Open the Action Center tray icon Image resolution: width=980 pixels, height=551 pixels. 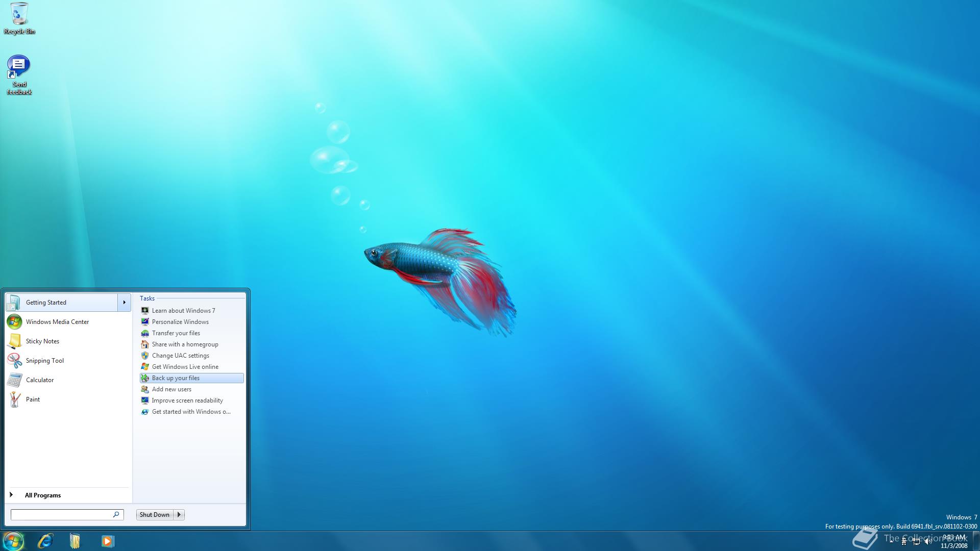click(x=904, y=542)
